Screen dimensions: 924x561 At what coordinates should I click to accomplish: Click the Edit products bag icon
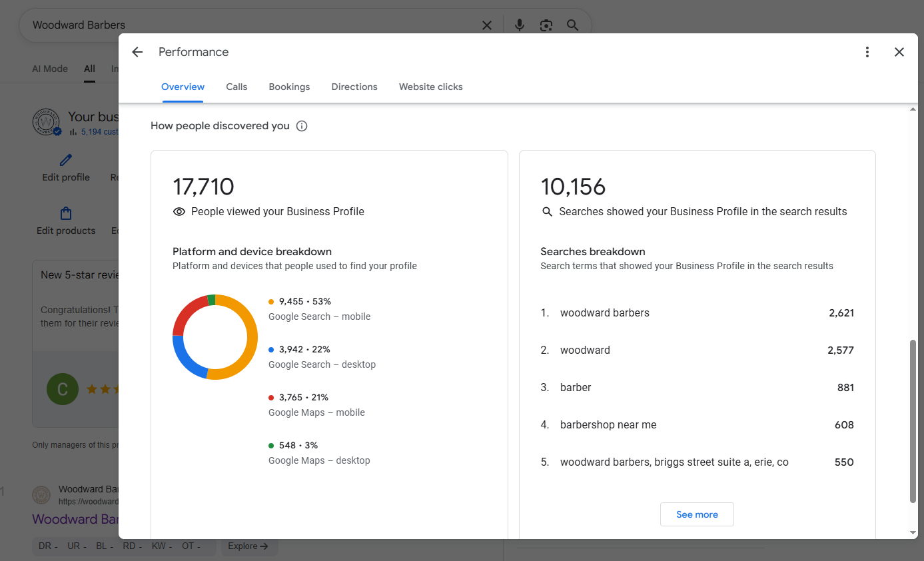point(65,214)
